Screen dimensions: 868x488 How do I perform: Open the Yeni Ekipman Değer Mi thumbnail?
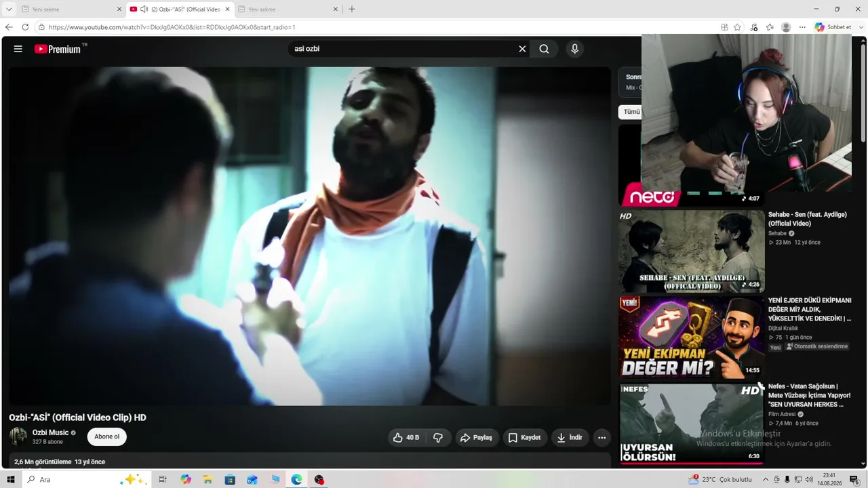692,337
